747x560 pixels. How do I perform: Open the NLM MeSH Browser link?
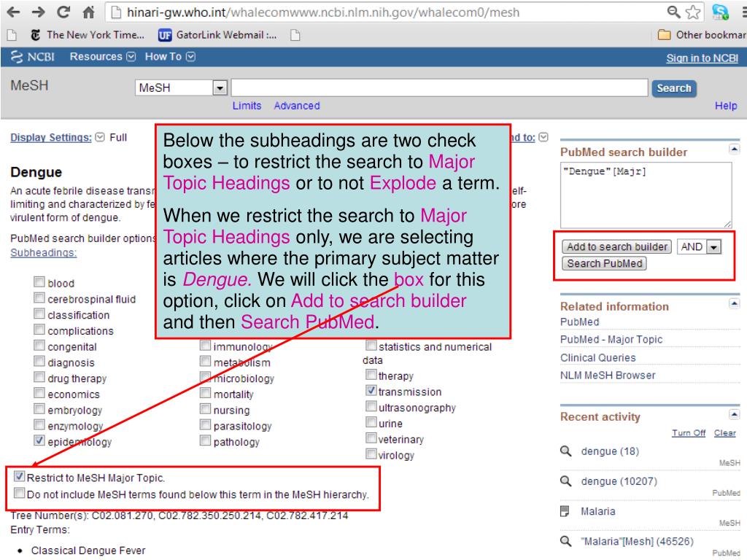click(x=608, y=376)
